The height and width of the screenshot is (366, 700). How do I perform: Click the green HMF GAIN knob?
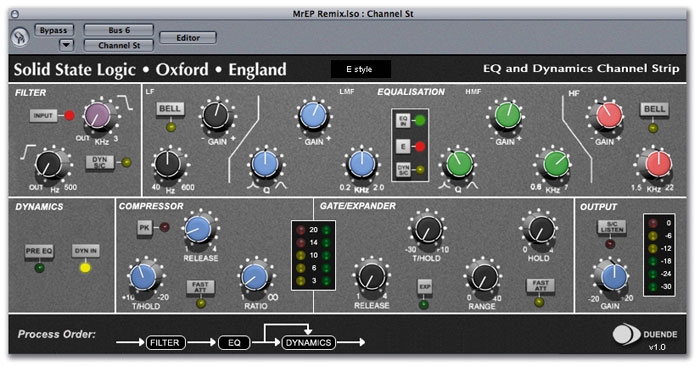pyautogui.click(x=507, y=115)
